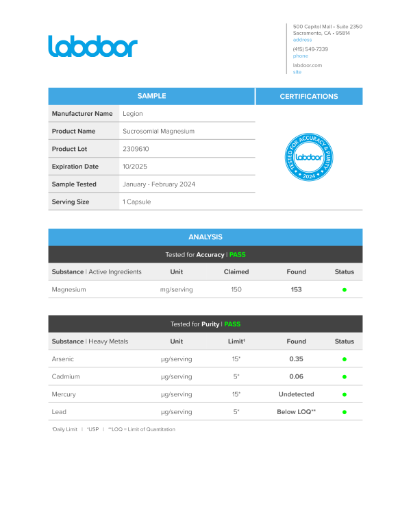
Task: Click the 'Undetected' result for Mercury
Action: [296, 394]
